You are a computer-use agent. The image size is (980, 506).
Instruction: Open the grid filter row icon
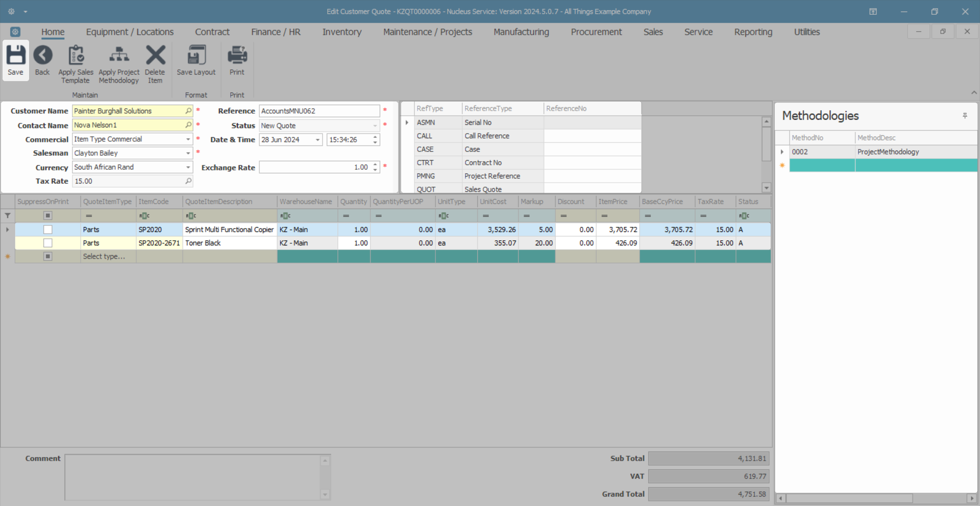(8, 216)
